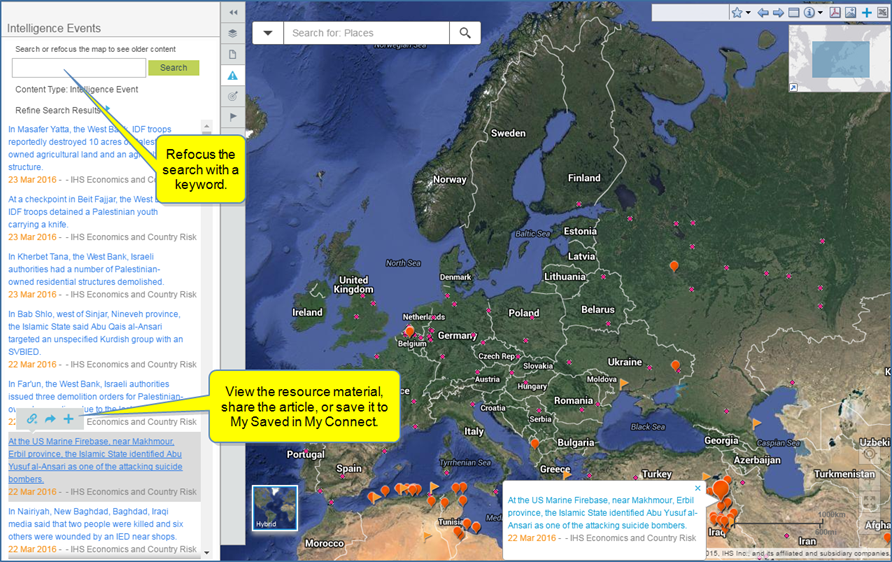Click the full-extent arrows icon on map
Screen dimensions: 892x562
(x=869, y=502)
